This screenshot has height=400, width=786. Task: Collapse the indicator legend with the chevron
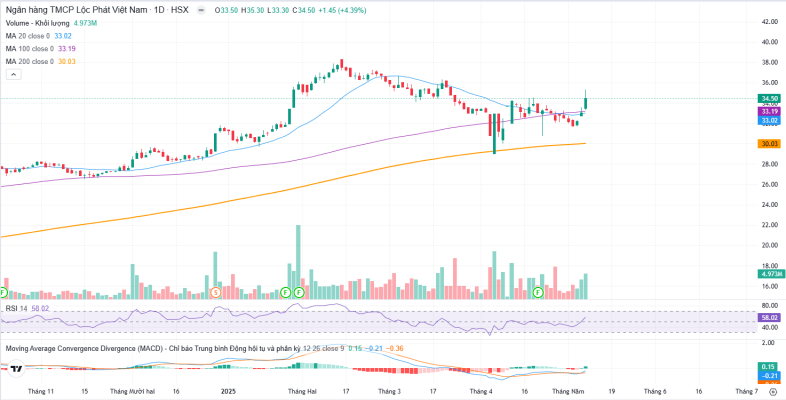(14, 75)
